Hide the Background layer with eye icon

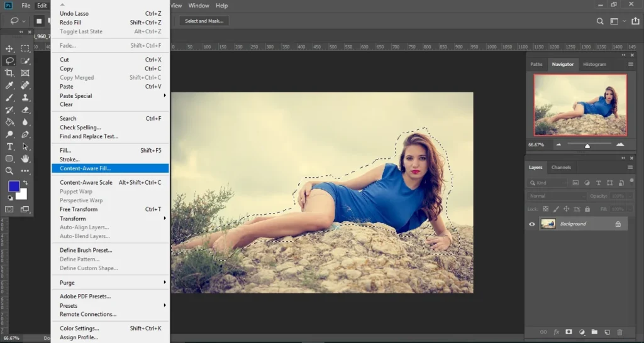coord(532,224)
